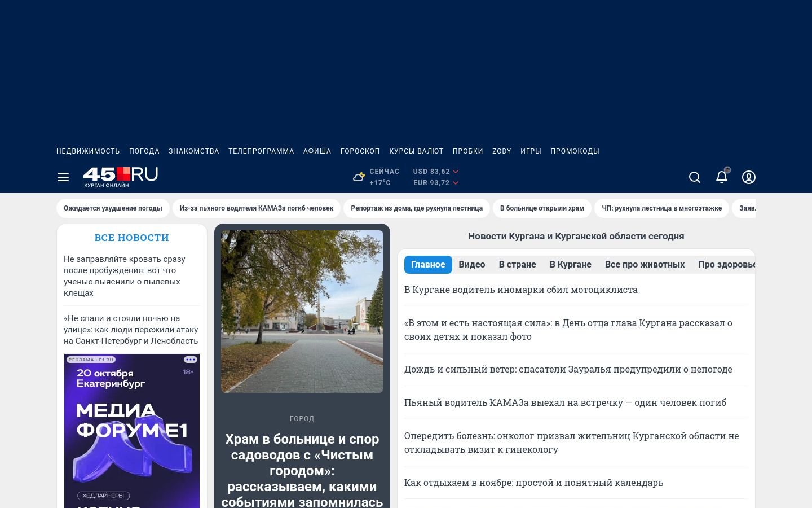Click the ad options three-dots icon
The width and height of the screenshot is (812, 508).
click(191, 360)
